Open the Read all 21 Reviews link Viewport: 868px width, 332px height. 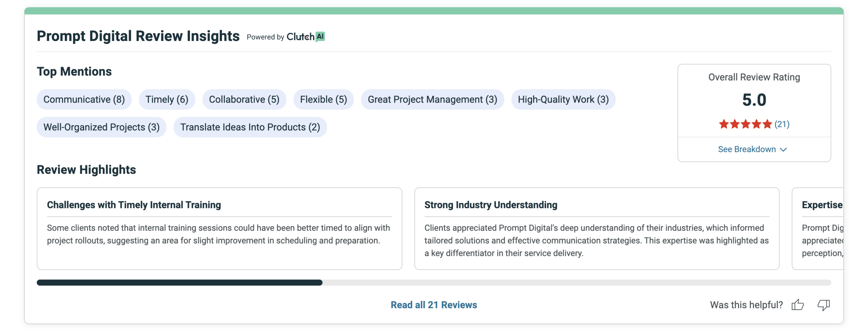pos(434,305)
